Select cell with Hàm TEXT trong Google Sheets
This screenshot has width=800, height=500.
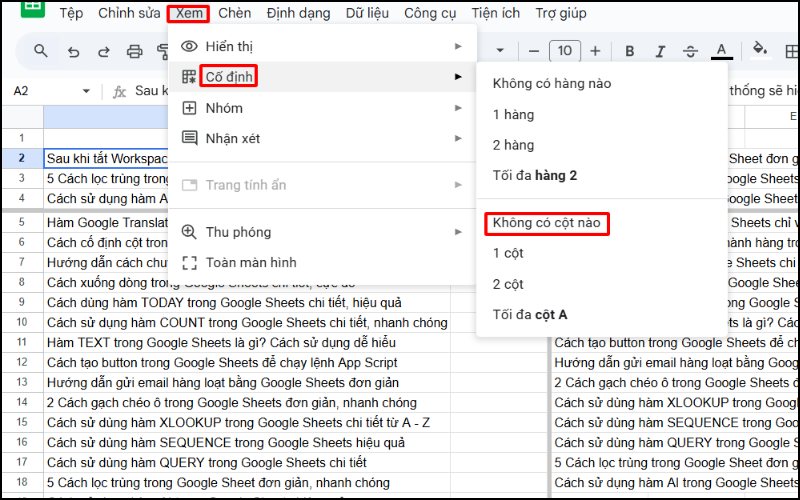[x=247, y=343]
